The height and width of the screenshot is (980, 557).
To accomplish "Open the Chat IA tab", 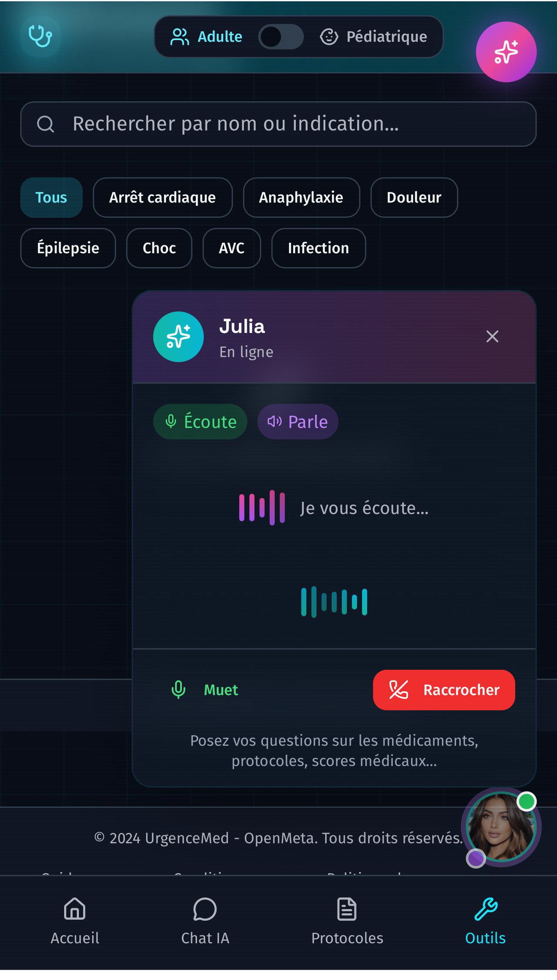I will (205, 921).
